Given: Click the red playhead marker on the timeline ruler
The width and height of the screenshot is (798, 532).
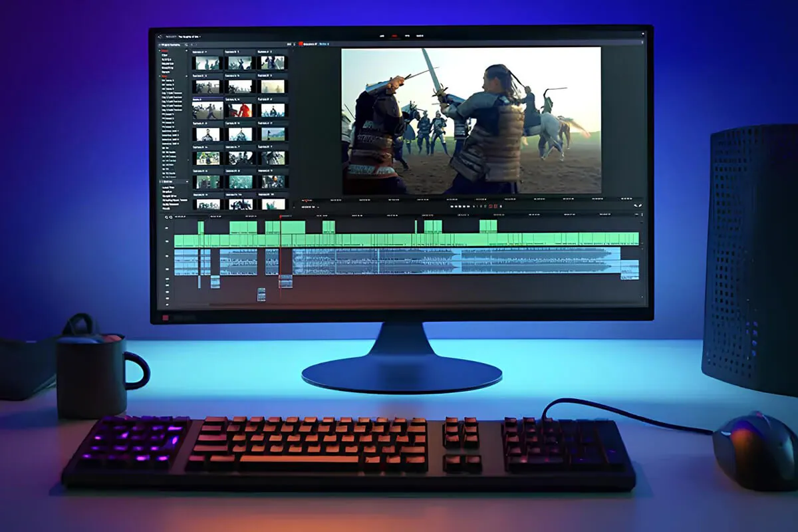Looking at the screenshot, I should pos(281,216).
